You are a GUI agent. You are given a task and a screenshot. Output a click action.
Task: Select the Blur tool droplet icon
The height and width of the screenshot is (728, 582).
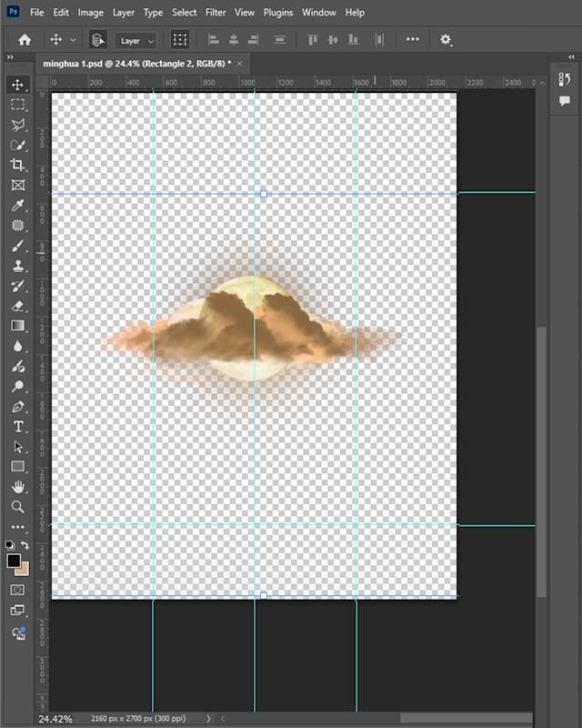(17, 347)
